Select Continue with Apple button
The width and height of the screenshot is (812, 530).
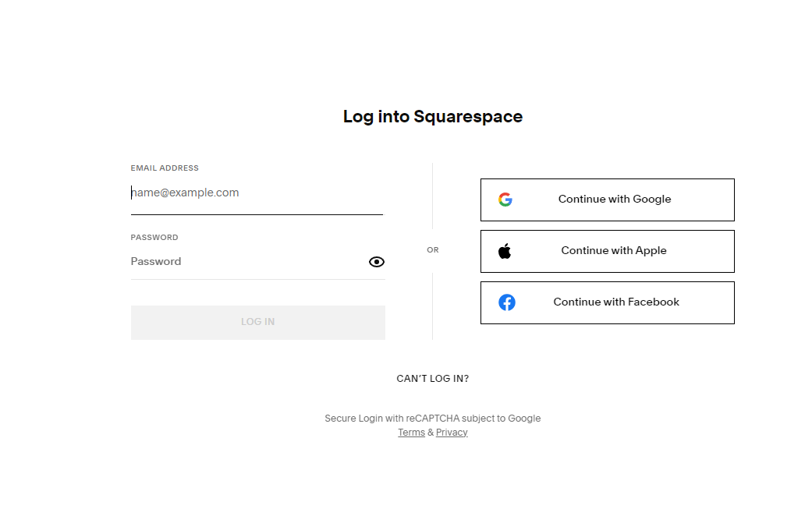click(608, 251)
